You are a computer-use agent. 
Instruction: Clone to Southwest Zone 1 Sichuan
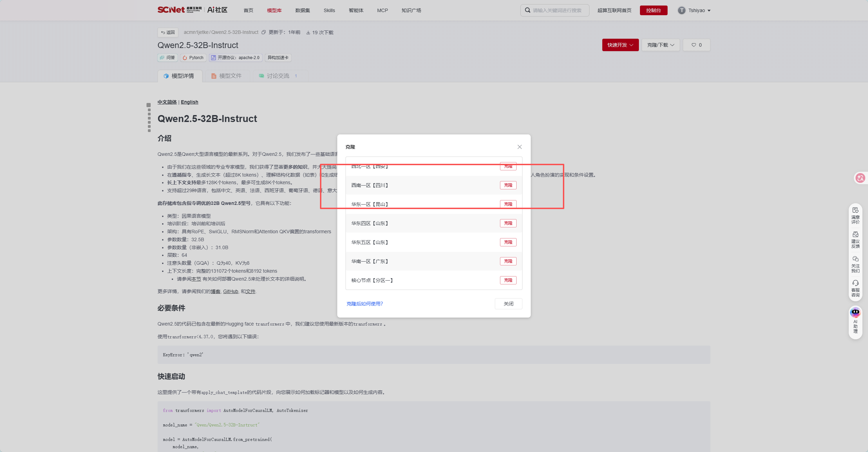pos(508,185)
